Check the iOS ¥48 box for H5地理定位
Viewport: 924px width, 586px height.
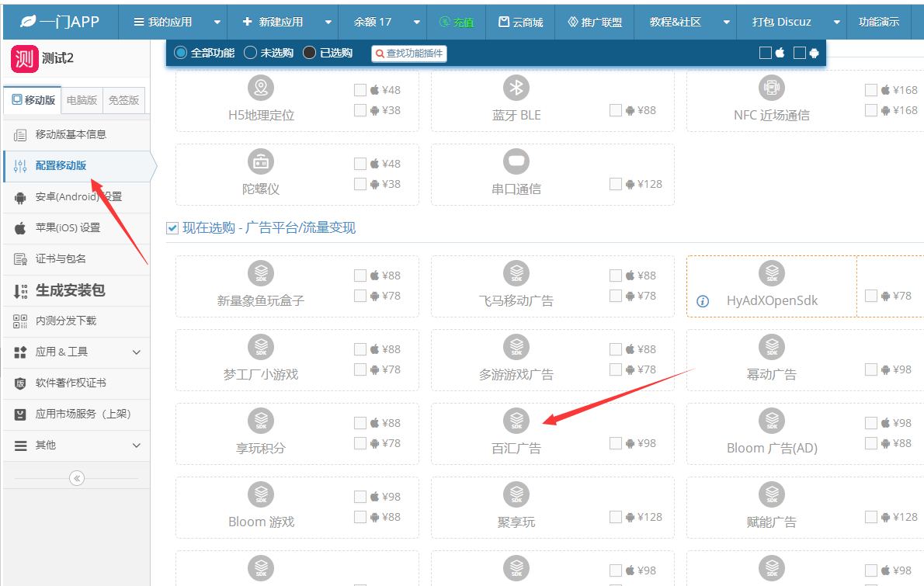click(360, 89)
